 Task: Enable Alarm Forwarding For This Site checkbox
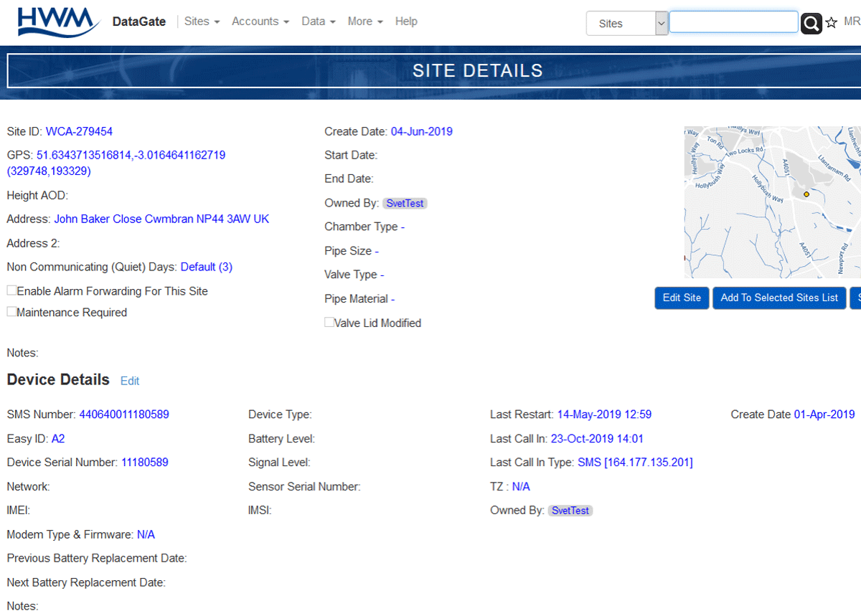coord(11,290)
